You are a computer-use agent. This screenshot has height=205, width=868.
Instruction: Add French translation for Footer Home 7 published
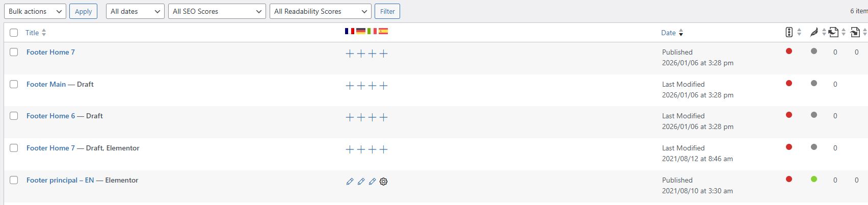pos(350,54)
